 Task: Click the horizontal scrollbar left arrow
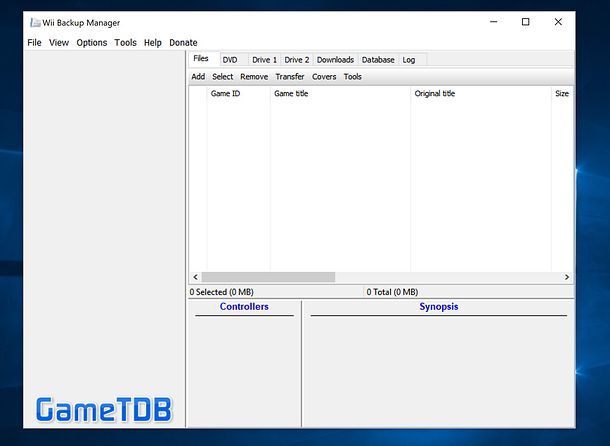[195, 277]
